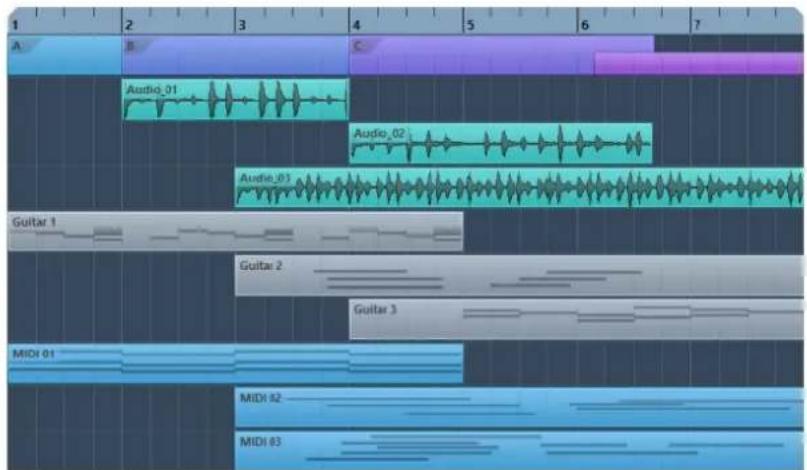This screenshot has height=470, width=807.
Task: Click bar 5 on the ruler
Action: point(470,25)
